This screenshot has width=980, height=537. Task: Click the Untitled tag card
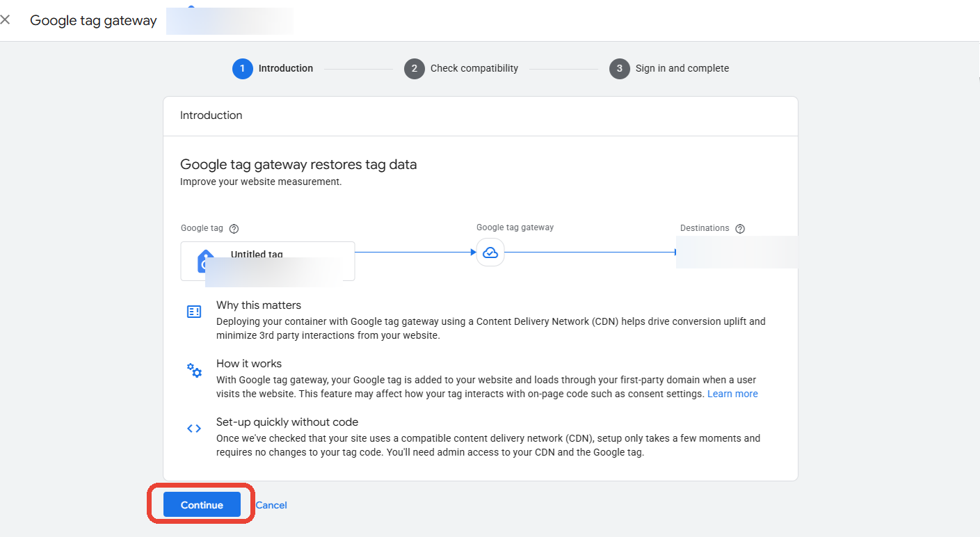pos(268,261)
